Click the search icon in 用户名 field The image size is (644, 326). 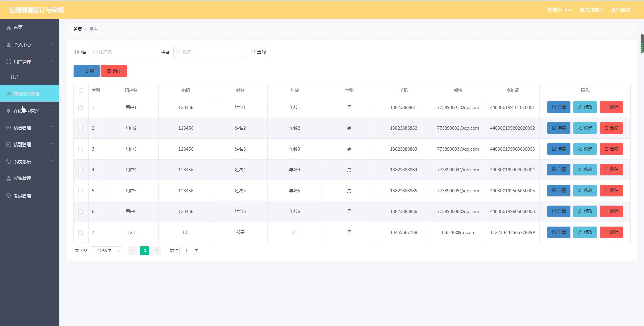click(95, 52)
